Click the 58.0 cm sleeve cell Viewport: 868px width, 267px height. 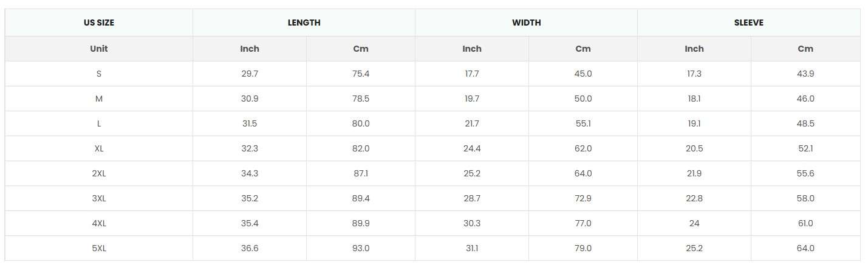(x=805, y=198)
